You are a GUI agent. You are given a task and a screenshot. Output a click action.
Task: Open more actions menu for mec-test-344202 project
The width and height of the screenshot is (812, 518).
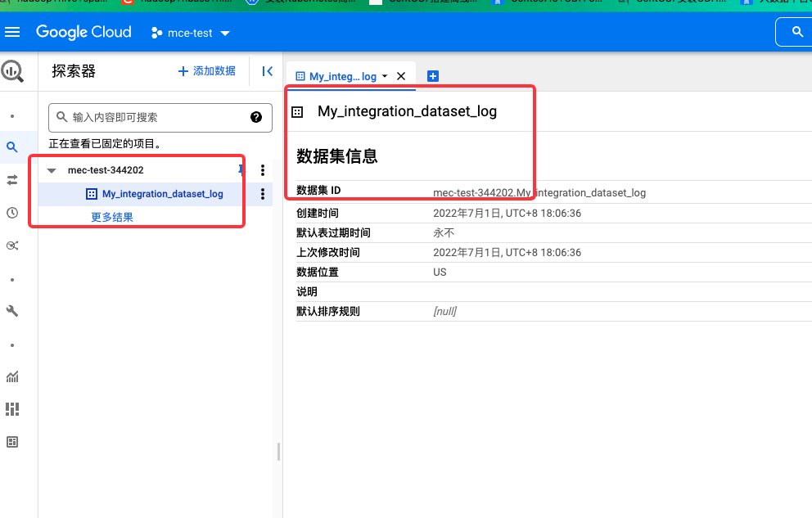coord(263,170)
